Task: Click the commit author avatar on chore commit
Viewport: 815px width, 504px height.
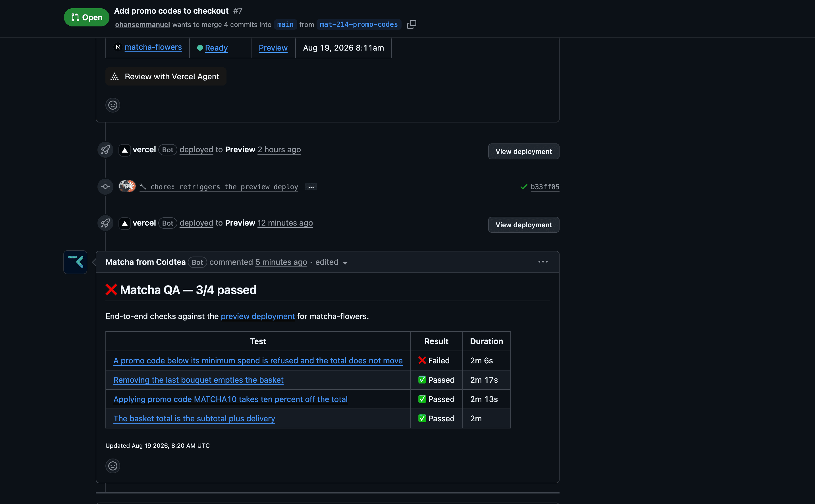Action: coord(127,186)
